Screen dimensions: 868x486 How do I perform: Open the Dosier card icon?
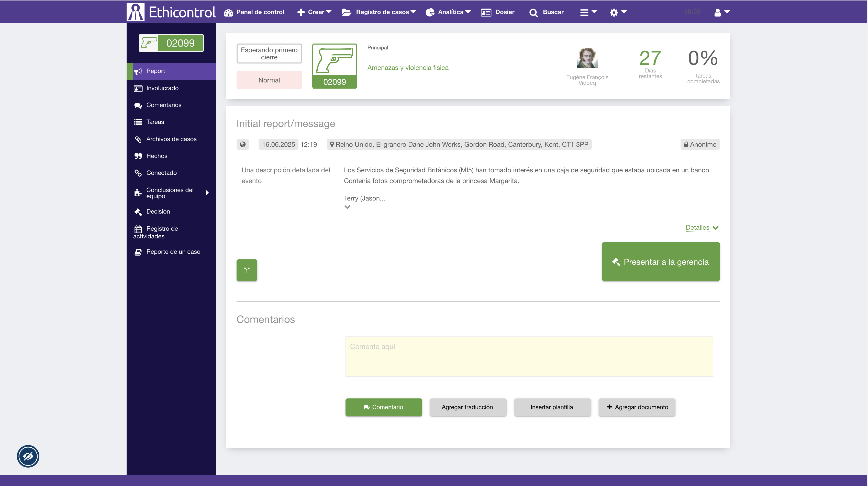coord(486,13)
